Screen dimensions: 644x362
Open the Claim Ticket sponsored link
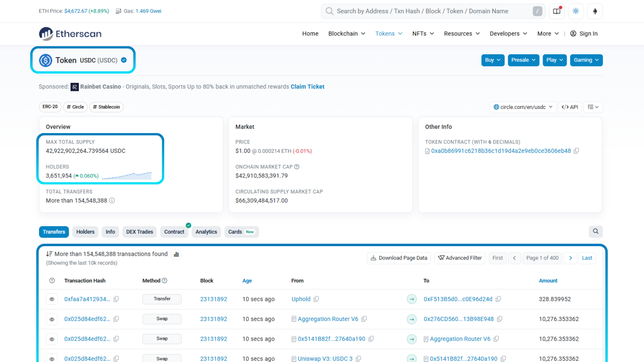(x=308, y=87)
